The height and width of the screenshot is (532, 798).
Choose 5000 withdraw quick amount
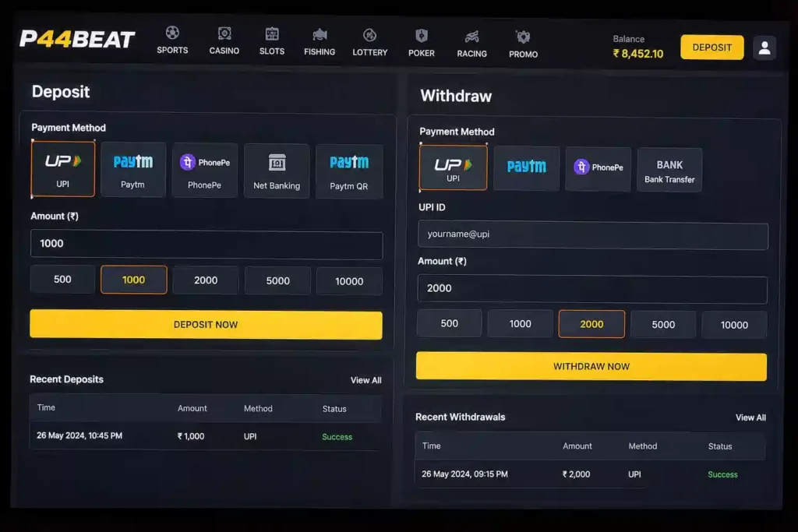(x=663, y=325)
